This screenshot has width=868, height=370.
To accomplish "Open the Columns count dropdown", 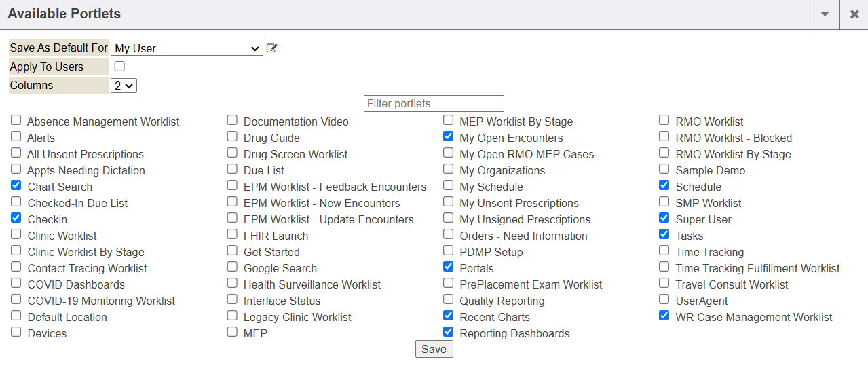I will (124, 86).
